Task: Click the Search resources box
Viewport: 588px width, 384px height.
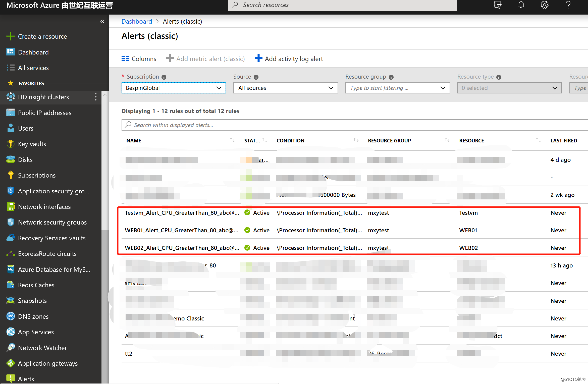Action: [x=343, y=5]
